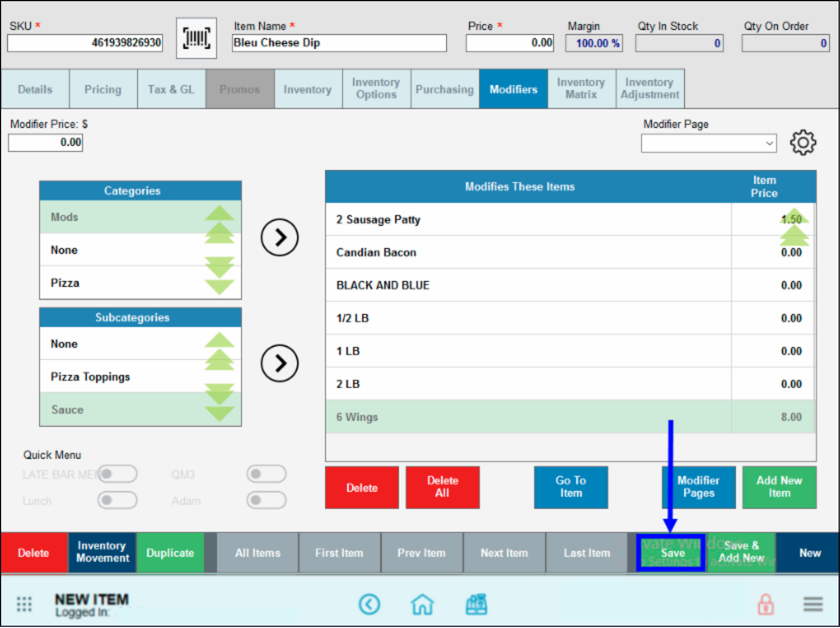Screen dimensions: 840x628
Task: Go to Next Item
Action: (x=504, y=553)
